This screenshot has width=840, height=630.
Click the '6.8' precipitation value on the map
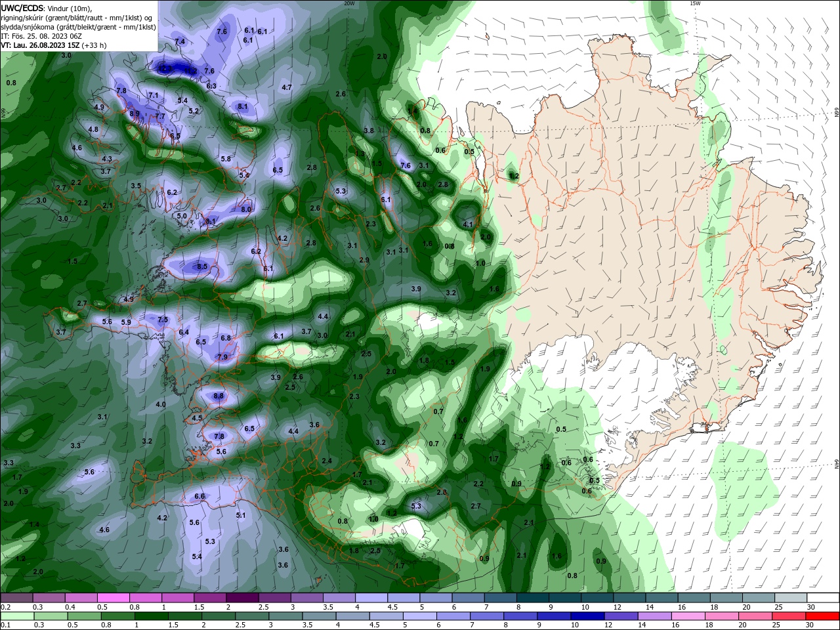coord(226,338)
